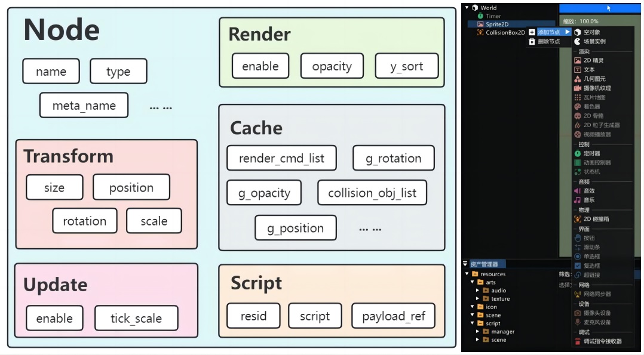Choose the 文本 text node icon
The height and width of the screenshot is (355, 644).
(577, 70)
